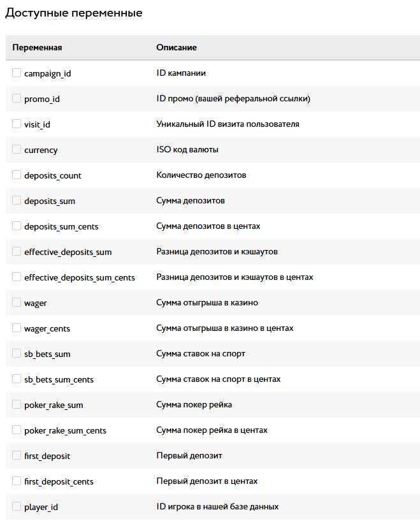
Task: Check the player_id variable checkbox
Action: pos(17,506)
